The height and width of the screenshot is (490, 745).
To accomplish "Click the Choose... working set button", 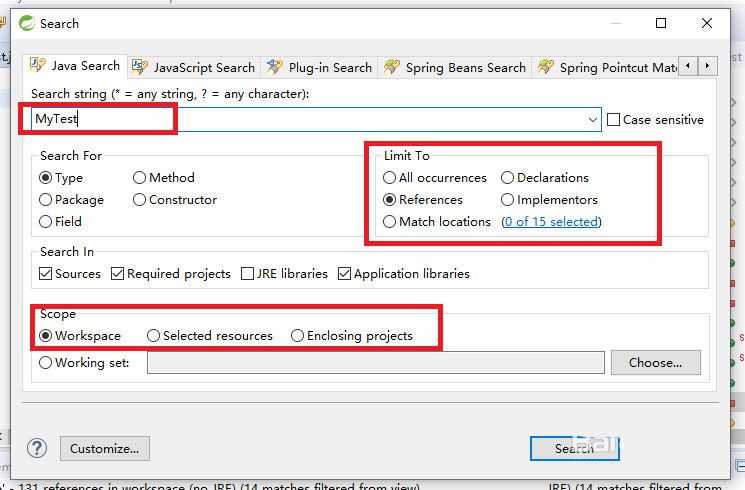I will (655, 363).
